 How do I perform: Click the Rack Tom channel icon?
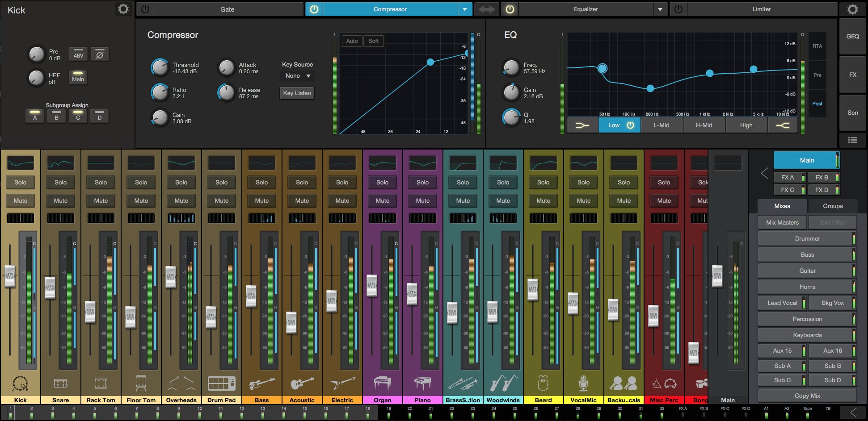click(101, 383)
